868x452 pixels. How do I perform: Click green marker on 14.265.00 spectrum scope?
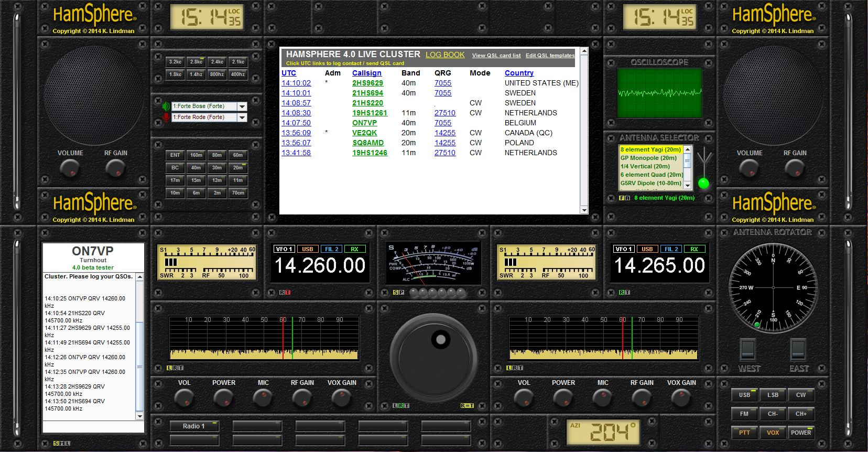pyautogui.click(x=632, y=338)
